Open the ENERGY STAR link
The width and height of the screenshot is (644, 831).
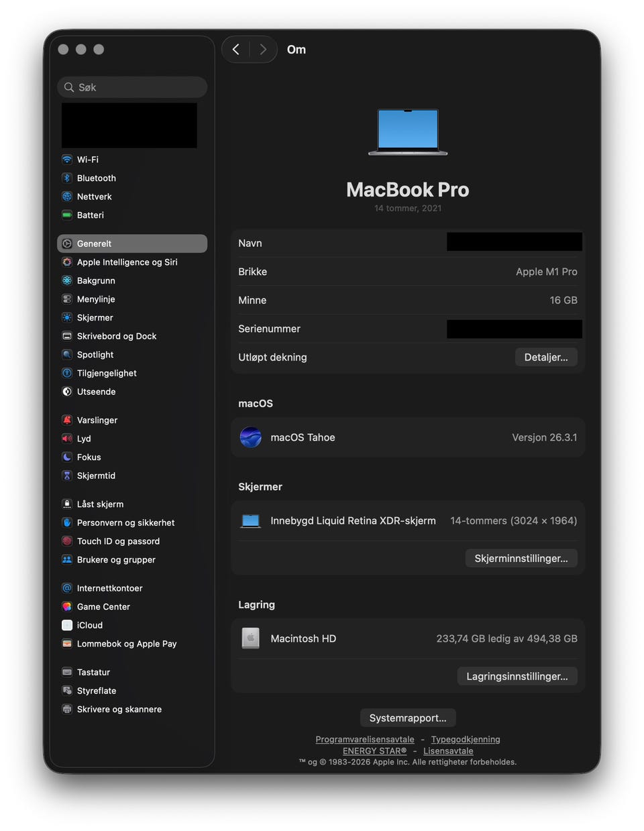click(x=374, y=751)
